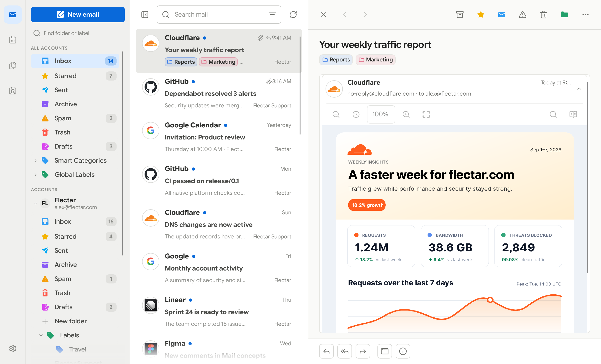Click the email content scrollbar
Image resolution: width=601 pixels, height=364 pixels.
[588, 177]
